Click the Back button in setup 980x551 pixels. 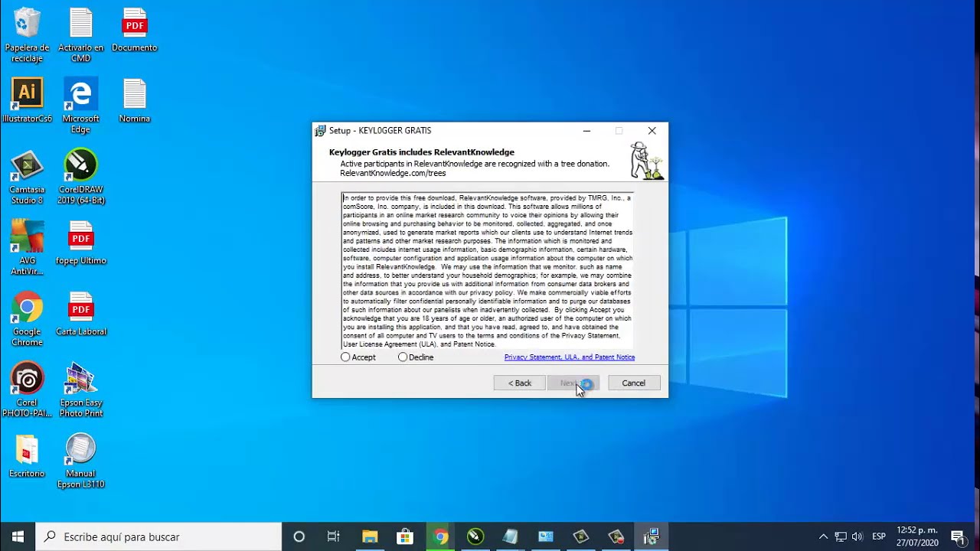click(520, 383)
